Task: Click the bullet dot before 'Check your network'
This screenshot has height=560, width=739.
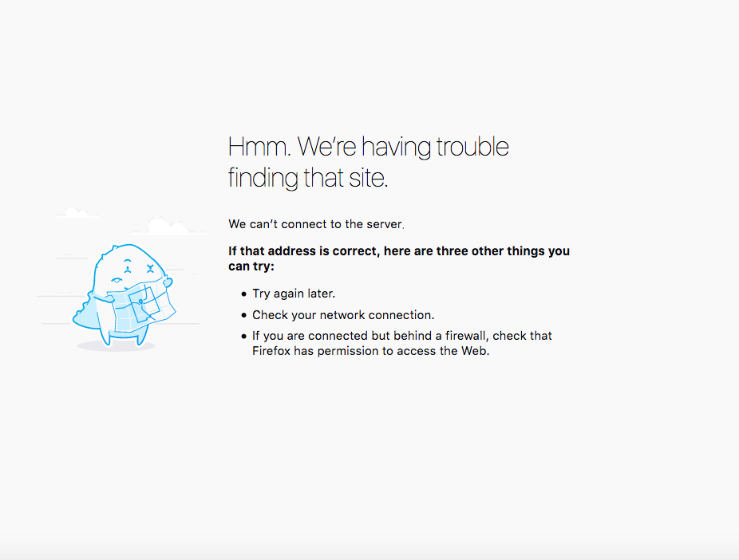Action: click(x=243, y=315)
